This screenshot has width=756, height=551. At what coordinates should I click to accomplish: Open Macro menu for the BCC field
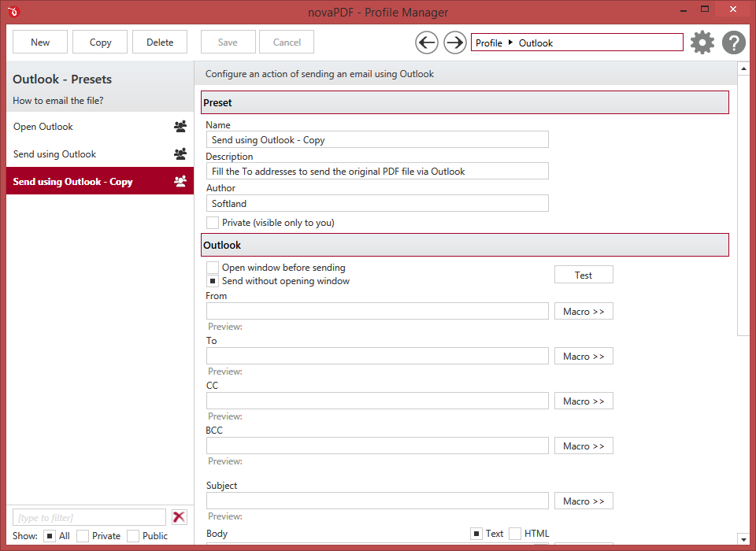point(584,446)
